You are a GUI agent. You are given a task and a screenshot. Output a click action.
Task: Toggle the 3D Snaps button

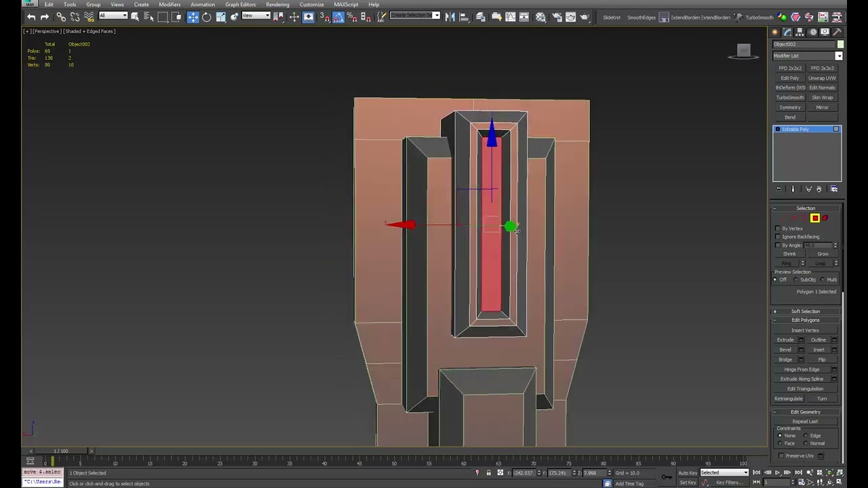(x=325, y=17)
